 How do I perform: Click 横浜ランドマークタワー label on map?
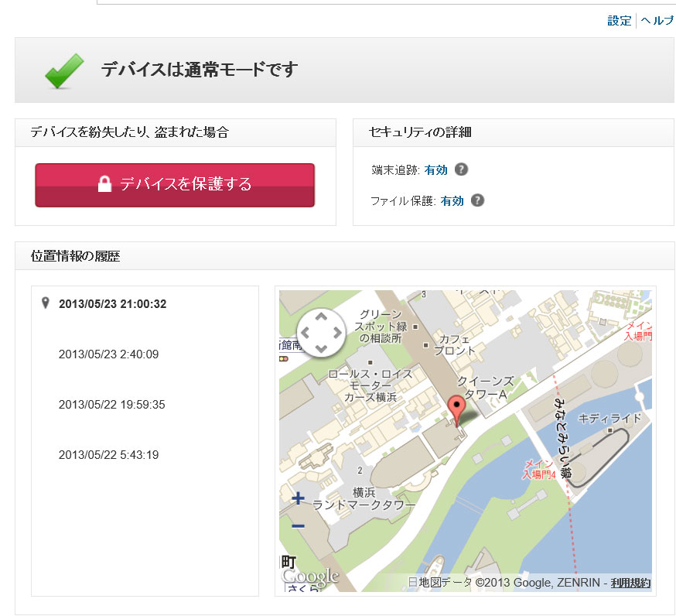tap(364, 498)
